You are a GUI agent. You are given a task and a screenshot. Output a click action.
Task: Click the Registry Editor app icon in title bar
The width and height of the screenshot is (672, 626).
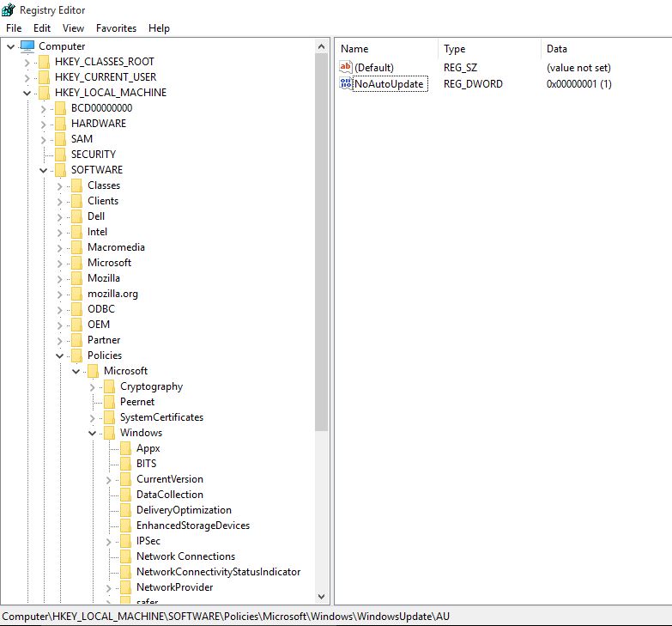click(9, 10)
